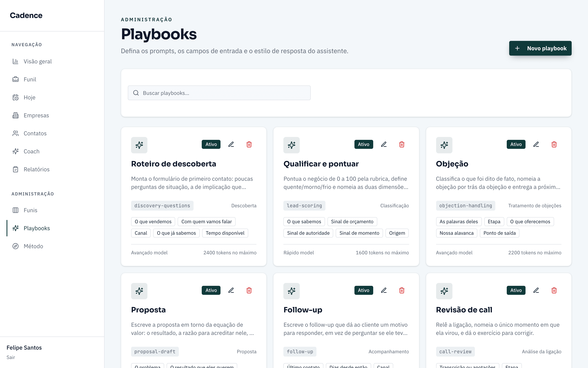Navigate to Empresas
Image resolution: width=588 pixels, height=368 pixels.
[52, 115]
